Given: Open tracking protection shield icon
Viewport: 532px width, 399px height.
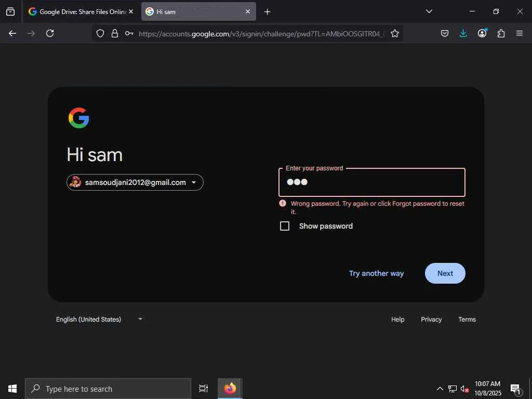Looking at the screenshot, I should 100,33.
